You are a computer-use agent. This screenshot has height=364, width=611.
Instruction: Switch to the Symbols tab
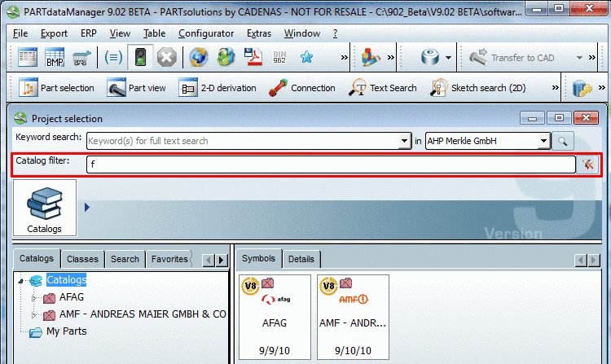point(258,258)
